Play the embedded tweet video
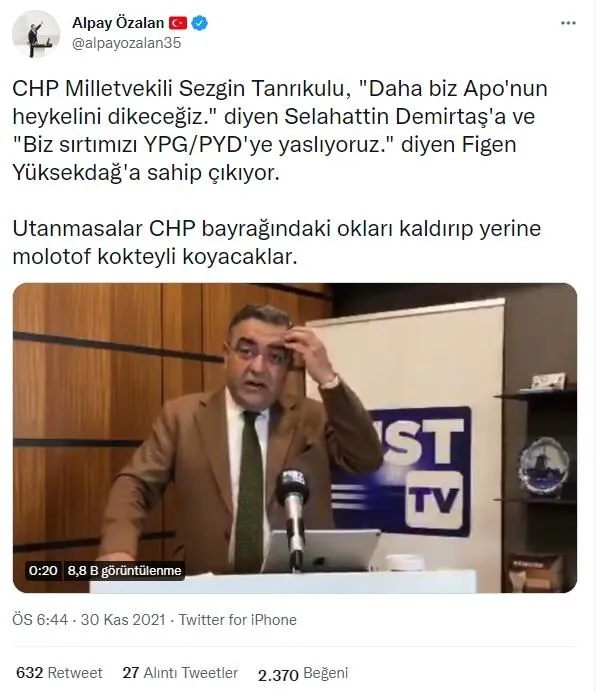 [x=295, y=438]
